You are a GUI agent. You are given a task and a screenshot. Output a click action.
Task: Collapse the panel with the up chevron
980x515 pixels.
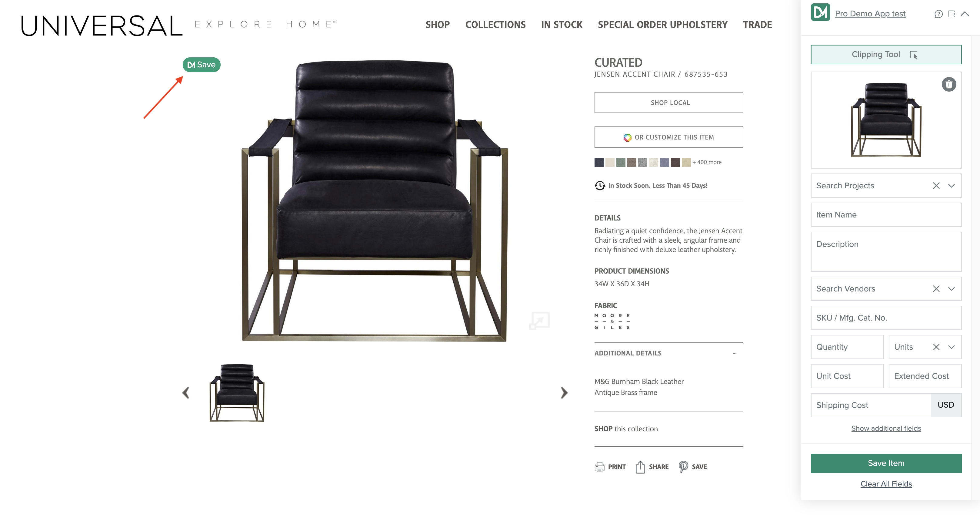965,14
